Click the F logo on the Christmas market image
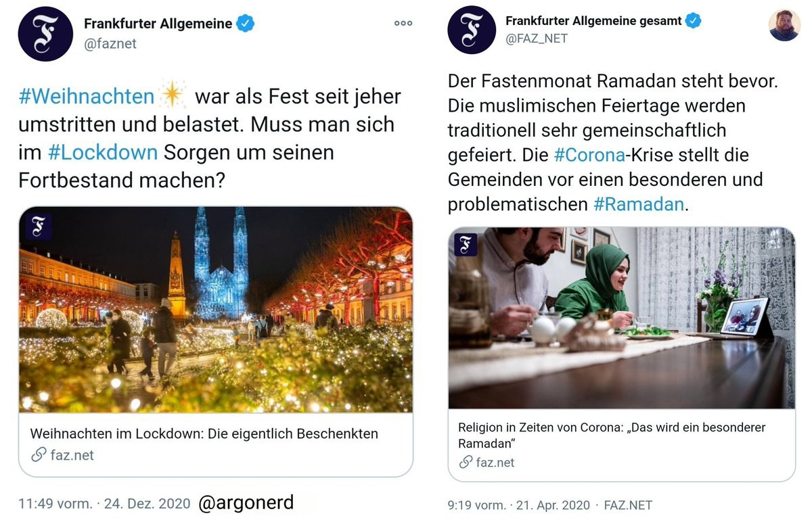 point(39,227)
